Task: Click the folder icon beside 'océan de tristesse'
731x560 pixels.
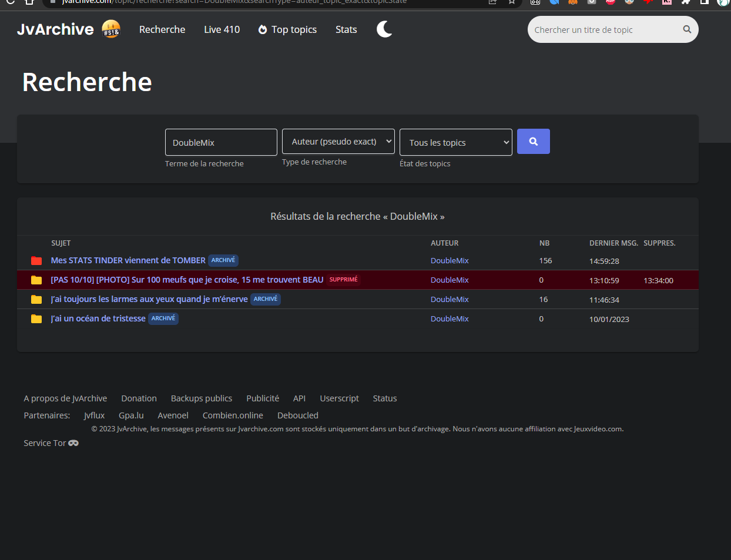Action: [36, 318]
